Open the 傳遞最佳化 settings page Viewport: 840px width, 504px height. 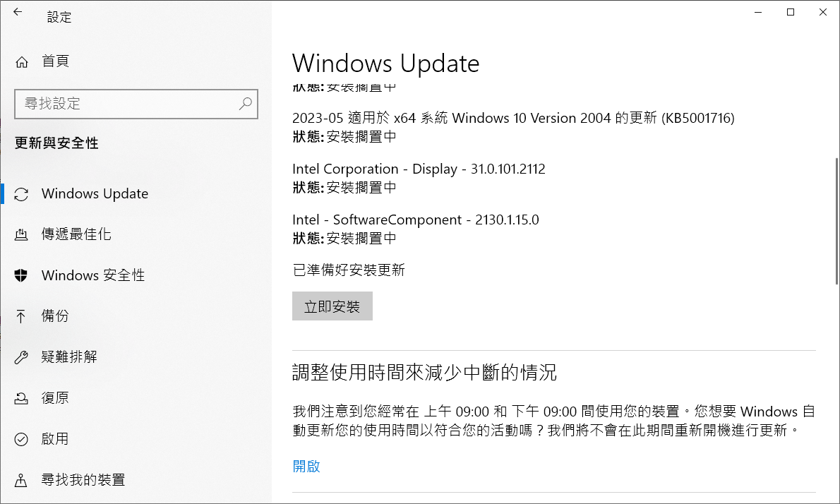click(x=76, y=234)
